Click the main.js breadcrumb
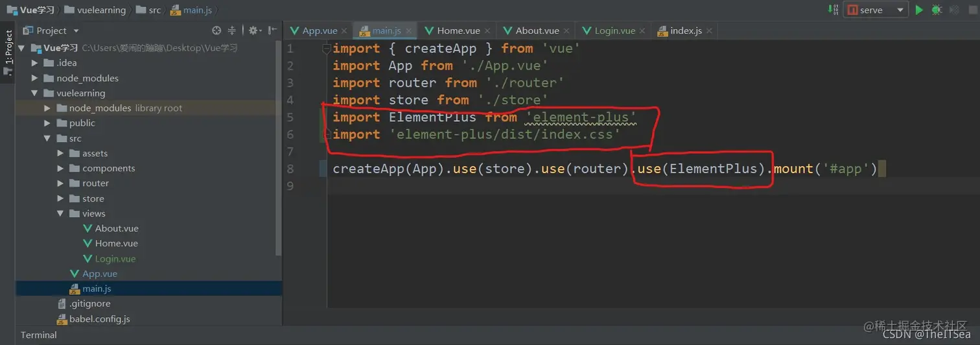 pyautogui.click(x=191, y=10)
